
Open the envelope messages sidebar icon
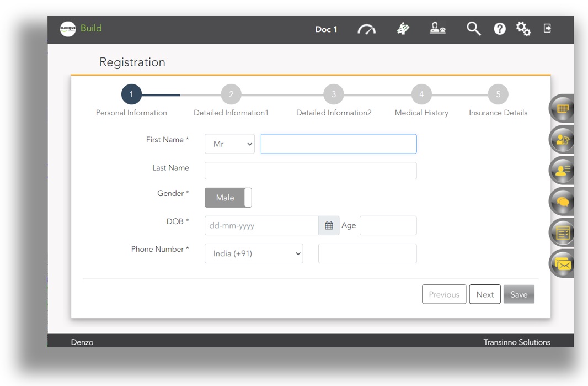[x=563, y=265]
